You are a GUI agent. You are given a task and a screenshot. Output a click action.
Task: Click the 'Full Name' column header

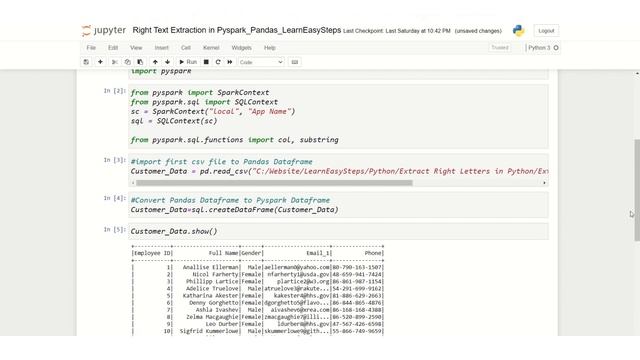click(223, 253)
